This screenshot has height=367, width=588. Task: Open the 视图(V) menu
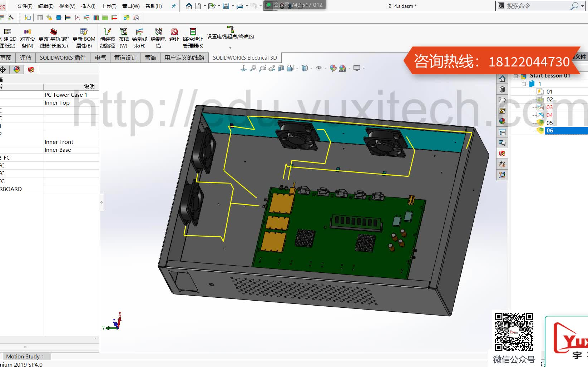[67, 6]
